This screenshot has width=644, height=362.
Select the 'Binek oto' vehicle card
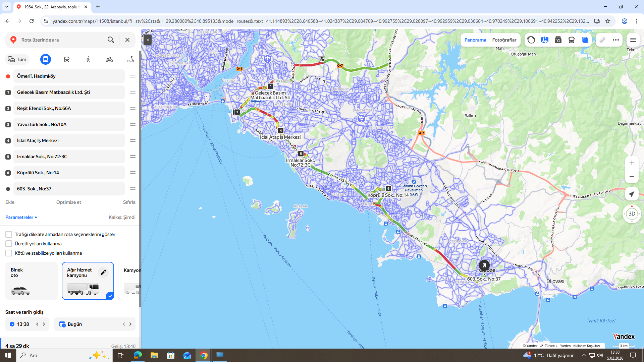[x=32, y=281]
